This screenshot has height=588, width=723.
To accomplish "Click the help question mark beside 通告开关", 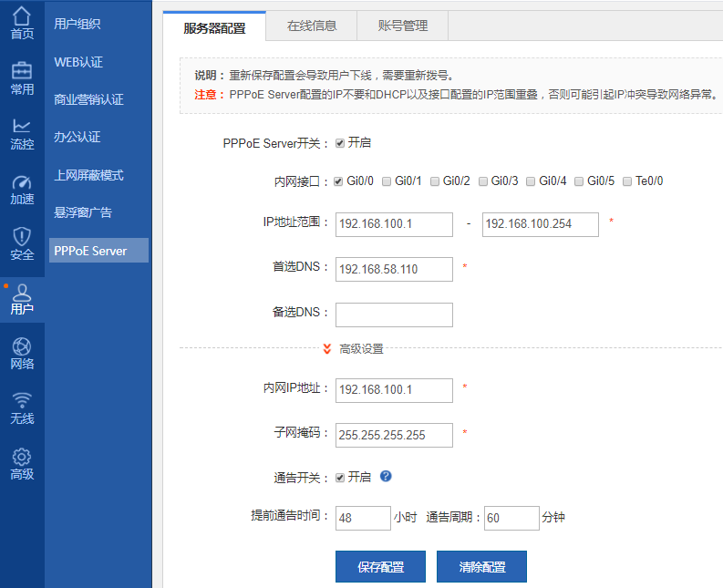I will coord(386,476).
